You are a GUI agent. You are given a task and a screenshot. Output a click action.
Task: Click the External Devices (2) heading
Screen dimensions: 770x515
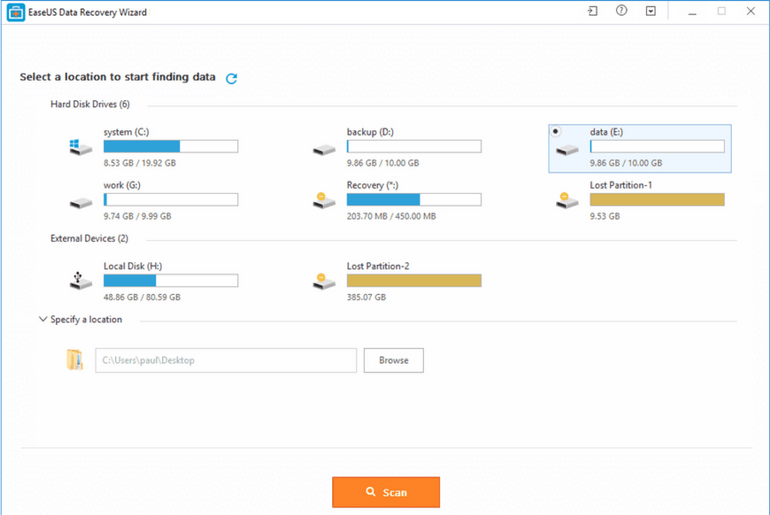coord(89,238)
